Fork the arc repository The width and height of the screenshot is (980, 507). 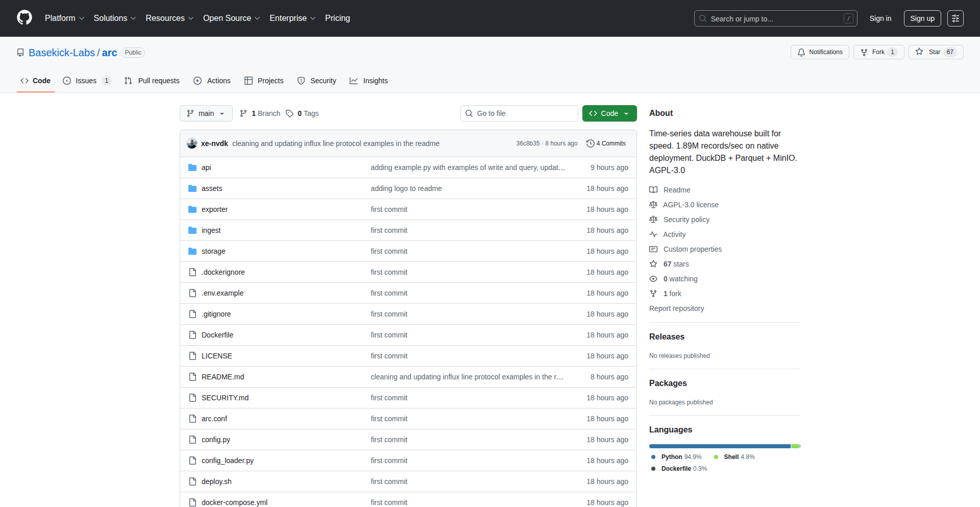(878, 52)
